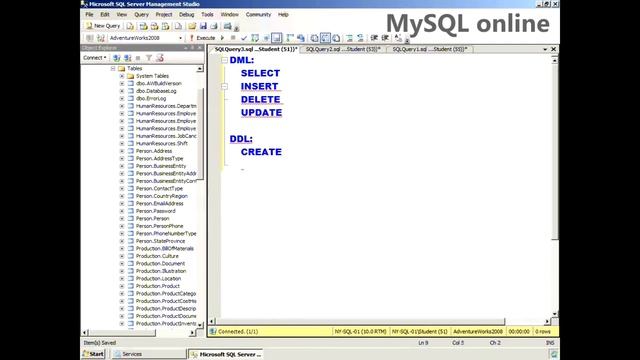Viewport: 640px width, 360px height.
Task: Click the editor horizontal scrollbar
Action: click(359, 322)
